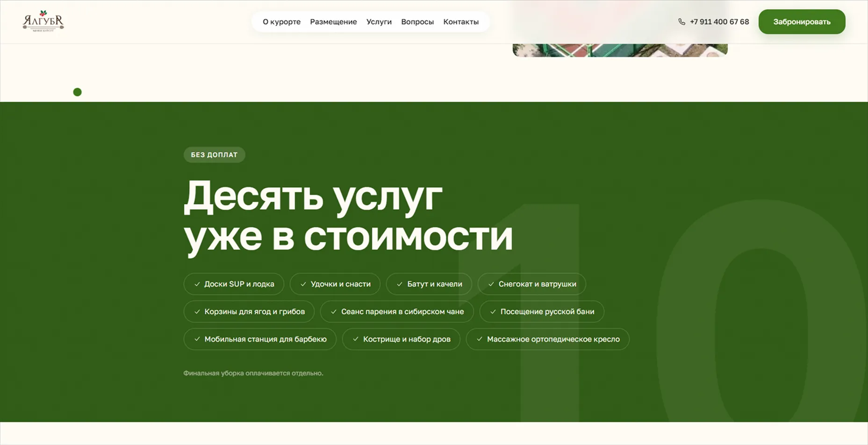Open the Контакты menu item
The image size is (868, 445).
[461, 22]
